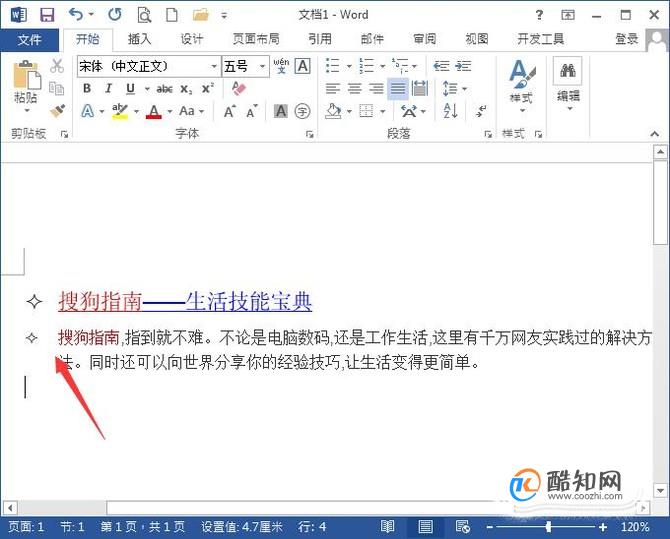
Task: Switch to the 审阅 Review tab
Action: click(424, 39)
